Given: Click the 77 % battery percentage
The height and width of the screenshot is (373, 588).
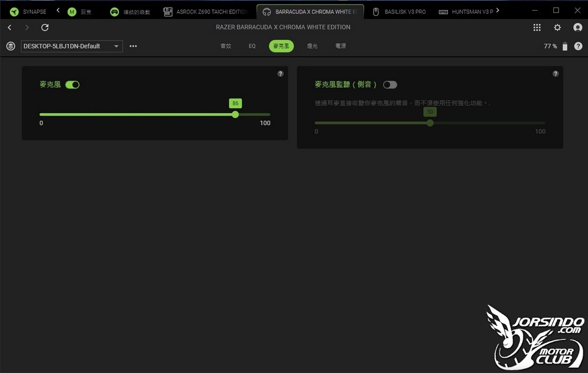Looking at the screenshot, I should click(550, 46).
